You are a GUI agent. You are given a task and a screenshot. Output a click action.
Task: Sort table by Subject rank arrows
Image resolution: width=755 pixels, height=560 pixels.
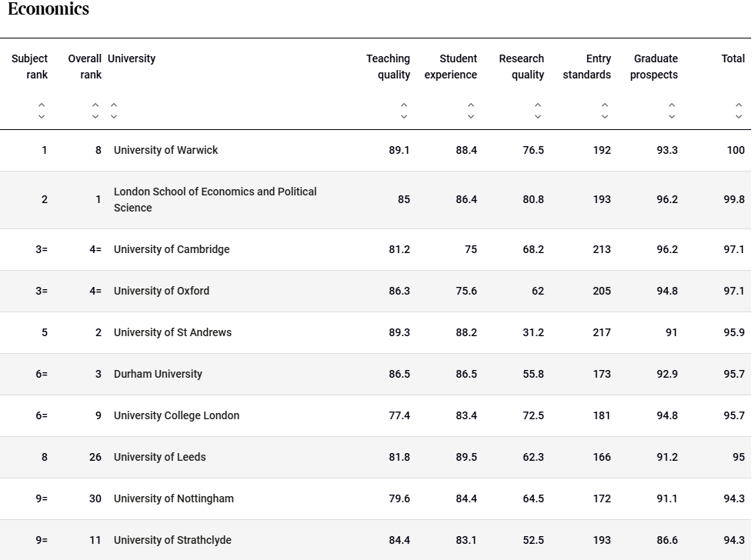[x=42, y=111]
